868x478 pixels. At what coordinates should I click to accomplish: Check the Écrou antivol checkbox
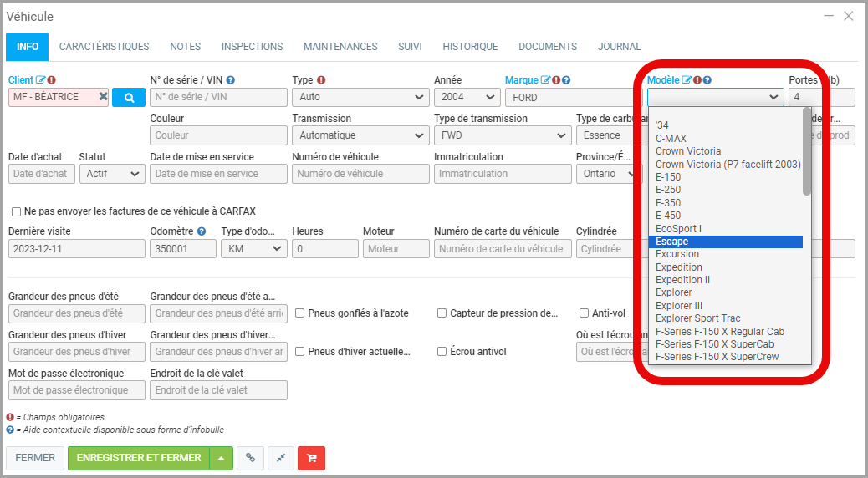(x=442, y=352)
